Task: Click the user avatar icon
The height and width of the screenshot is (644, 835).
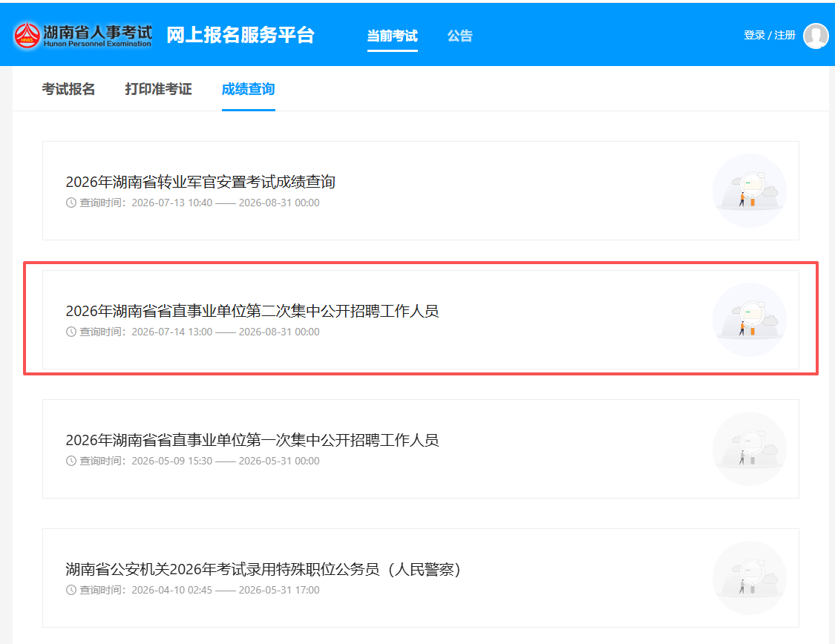Action: pyautogui.click(x=815, y=36)
